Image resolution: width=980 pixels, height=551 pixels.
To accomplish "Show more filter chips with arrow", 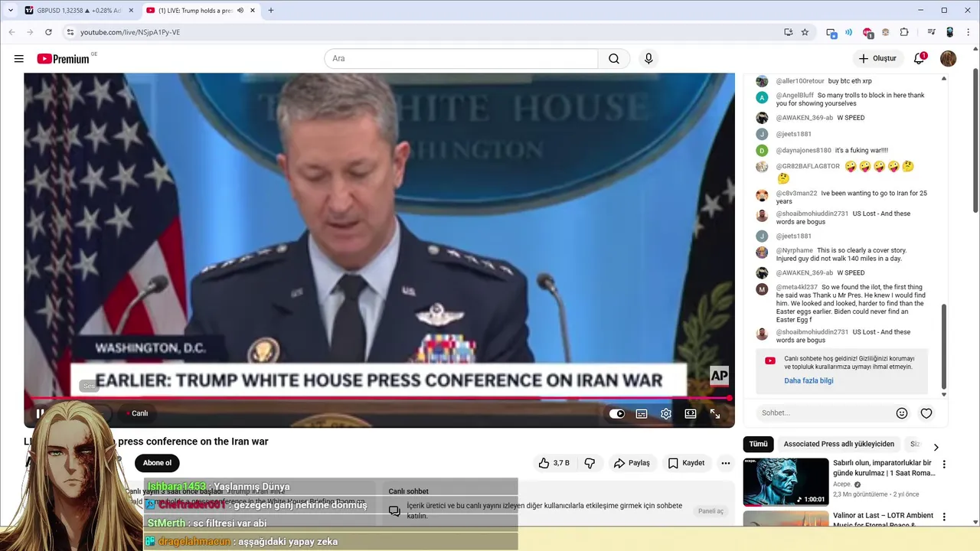I will click(936, 447).
